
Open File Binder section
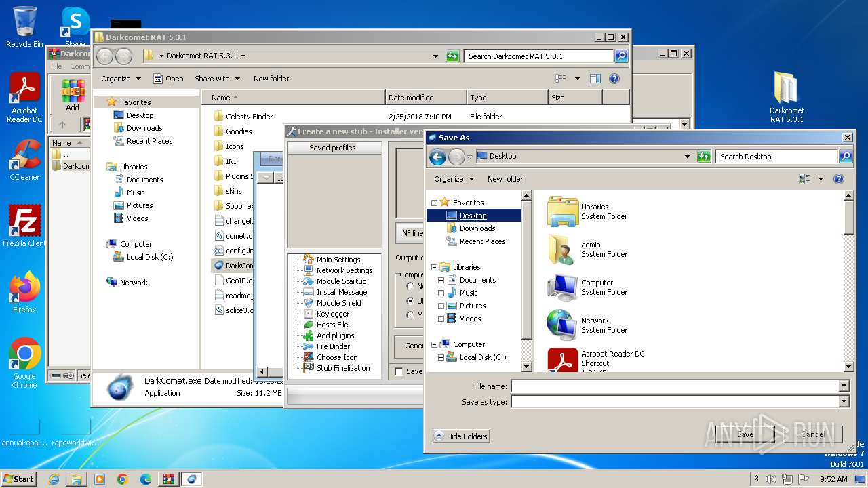(x=333, y=346)
